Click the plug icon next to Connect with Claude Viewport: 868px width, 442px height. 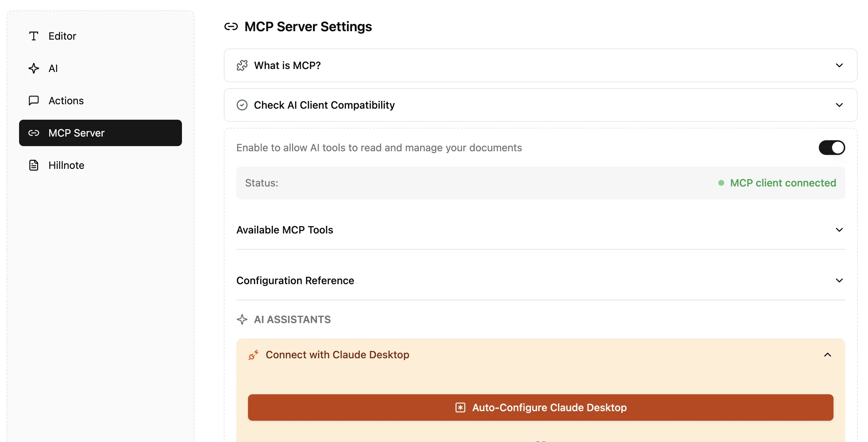pos(253,355)
